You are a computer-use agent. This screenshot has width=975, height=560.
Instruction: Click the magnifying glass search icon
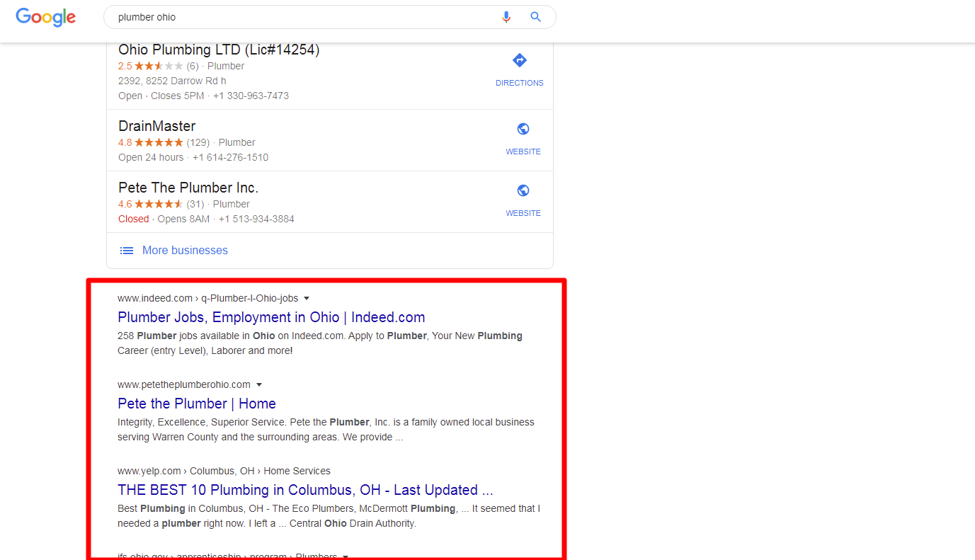(535, 17)
